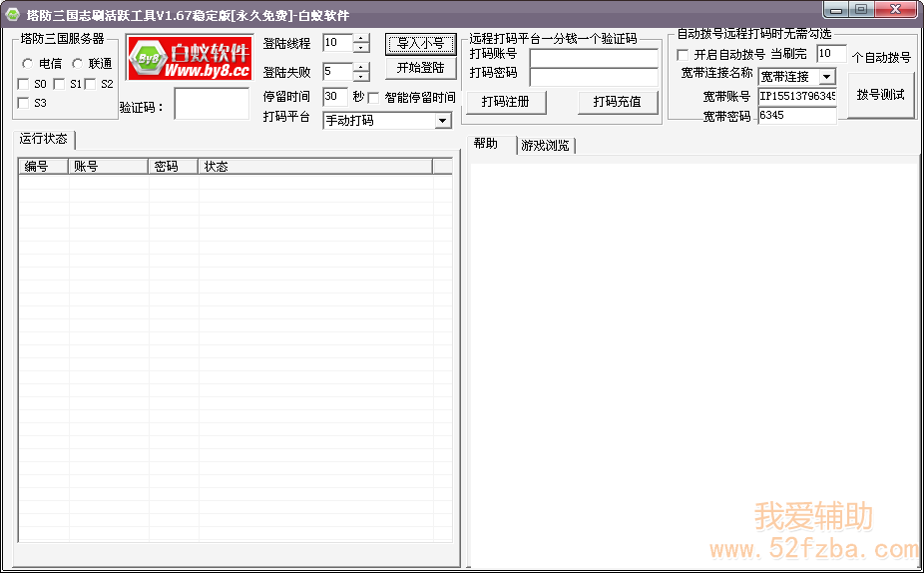Select the 联通 radio button
Image resolution: width=924 pixels, height=573 pixels.
point(77,64)
